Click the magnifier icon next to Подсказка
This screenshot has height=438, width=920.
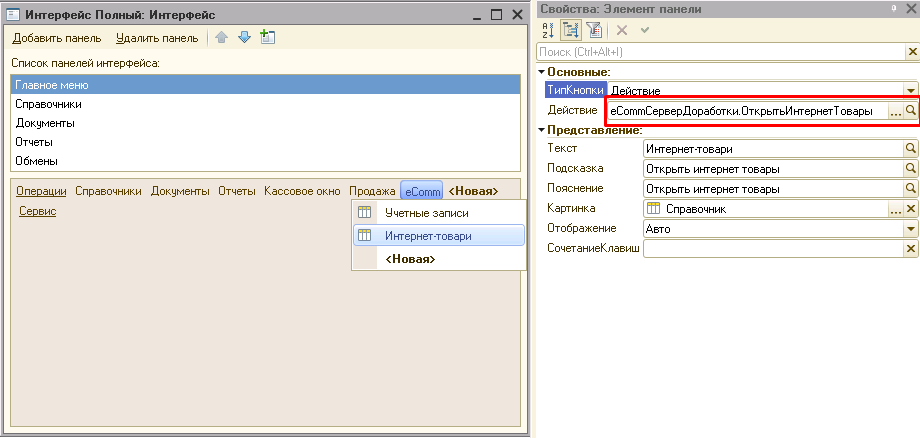pos(911,168)
